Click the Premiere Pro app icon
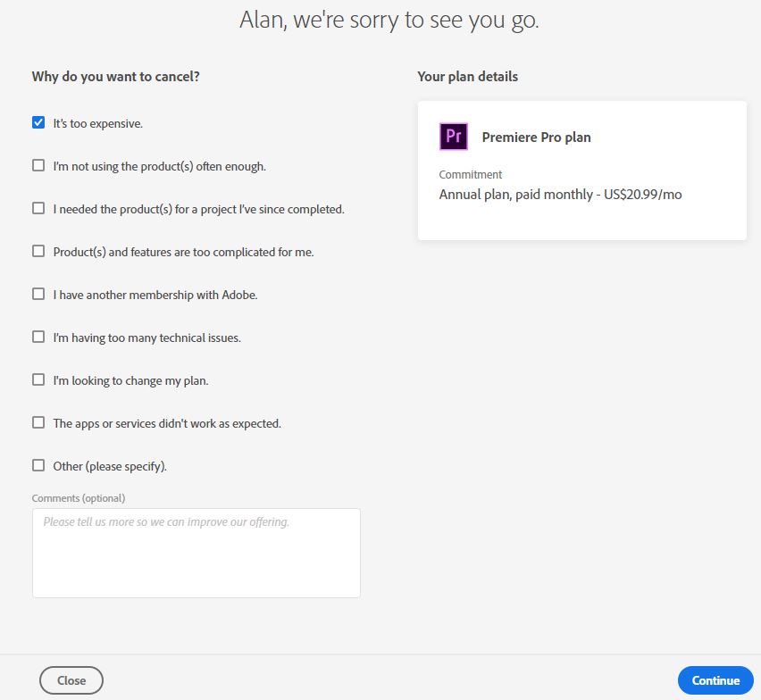Viewport: 761px width, 700px height. (x=454, y=137)
